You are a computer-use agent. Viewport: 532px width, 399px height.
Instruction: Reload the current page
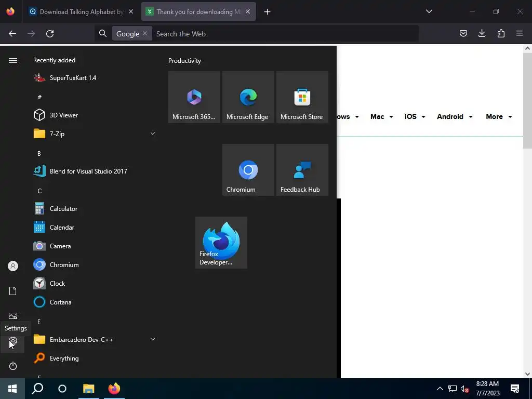(50, 34)
